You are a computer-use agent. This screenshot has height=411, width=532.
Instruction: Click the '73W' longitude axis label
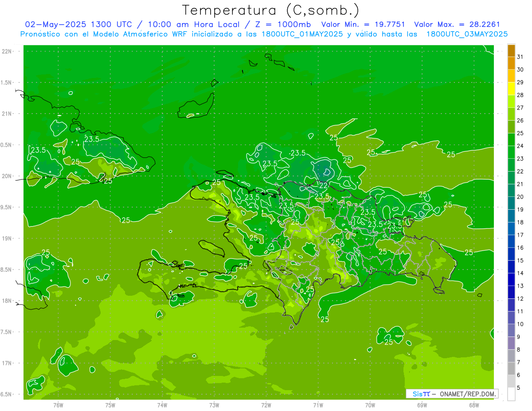tap(214, 405)
